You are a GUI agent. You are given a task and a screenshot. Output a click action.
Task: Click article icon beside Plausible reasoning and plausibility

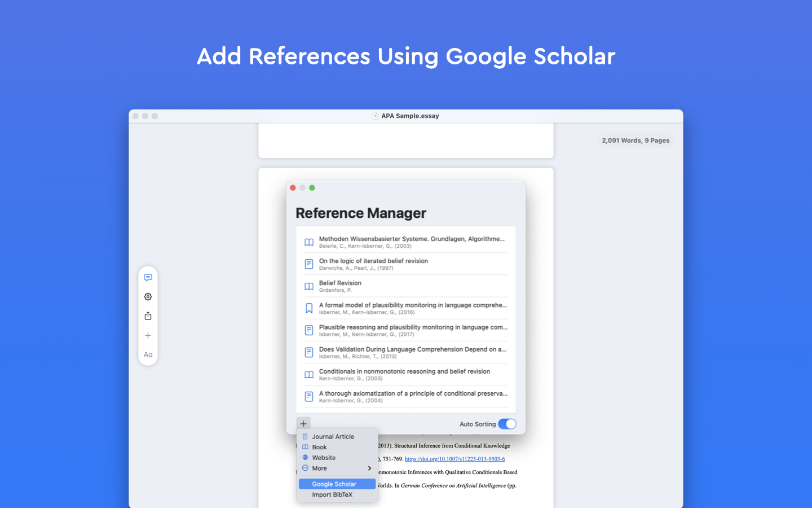click(309, 330)
